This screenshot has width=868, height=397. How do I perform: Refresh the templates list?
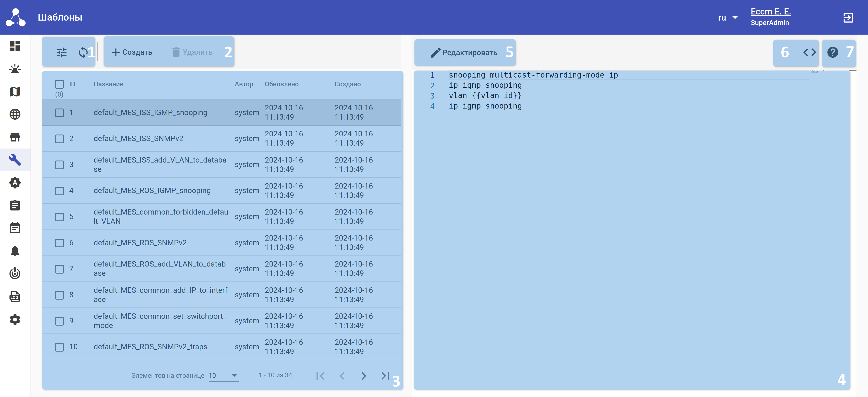pos(83,52)
